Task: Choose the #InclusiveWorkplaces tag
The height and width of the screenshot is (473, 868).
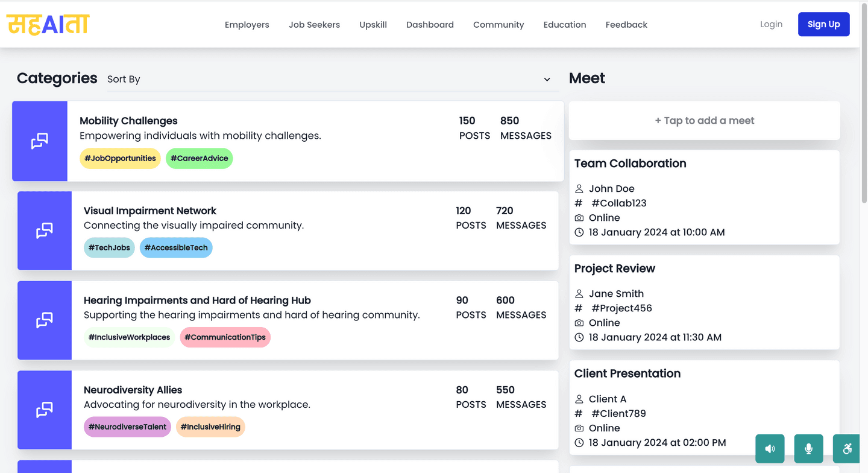Action: pos(129,337)
